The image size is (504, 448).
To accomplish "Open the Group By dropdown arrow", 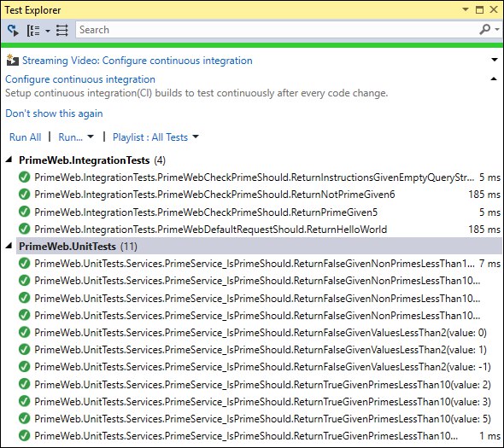I will pos(48,31).
